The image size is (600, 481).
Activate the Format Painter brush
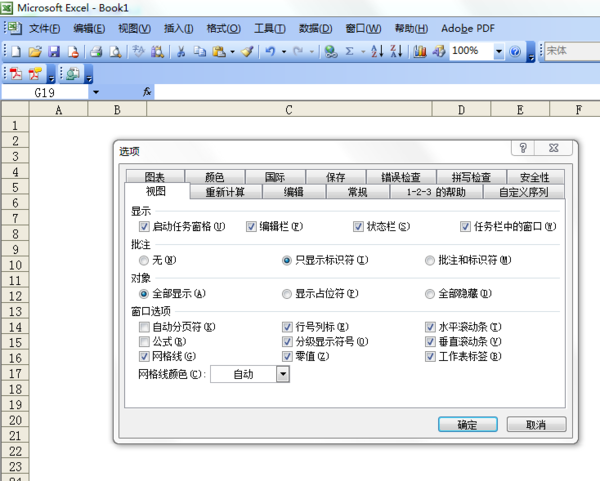point(247,51)
